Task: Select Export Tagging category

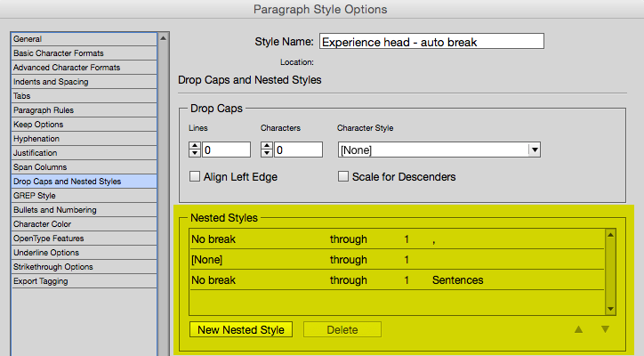Action: click(85, 281)
